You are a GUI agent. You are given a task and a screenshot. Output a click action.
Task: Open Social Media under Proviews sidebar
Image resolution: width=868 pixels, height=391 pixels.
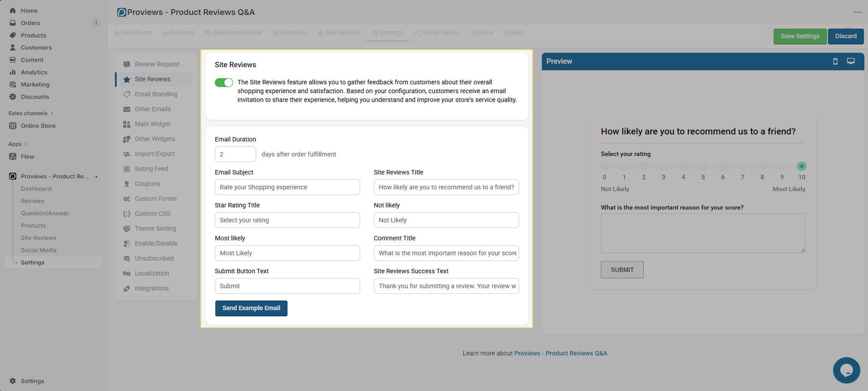click(39, 250)
